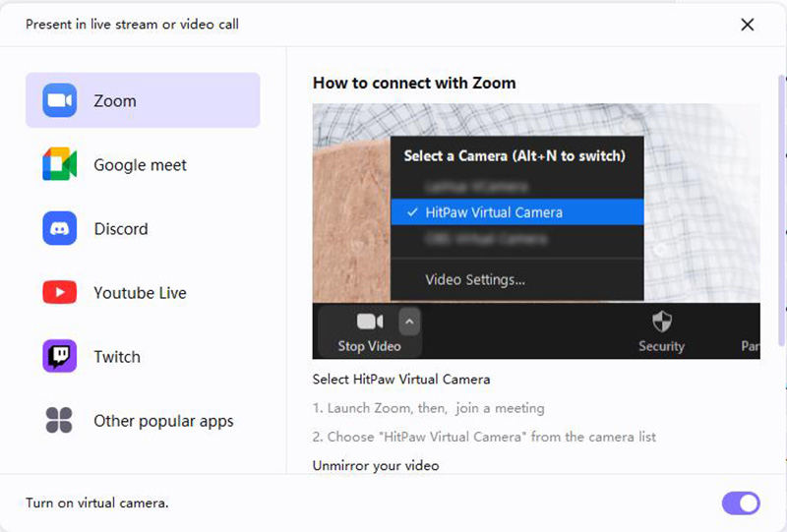This screenshot has width=787, height=532.
Task: Click the Twitch logo icon
Action: tap(59, 356)
